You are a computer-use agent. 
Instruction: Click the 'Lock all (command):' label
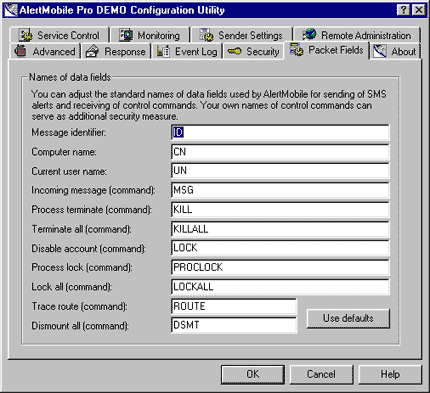(72, 287)
